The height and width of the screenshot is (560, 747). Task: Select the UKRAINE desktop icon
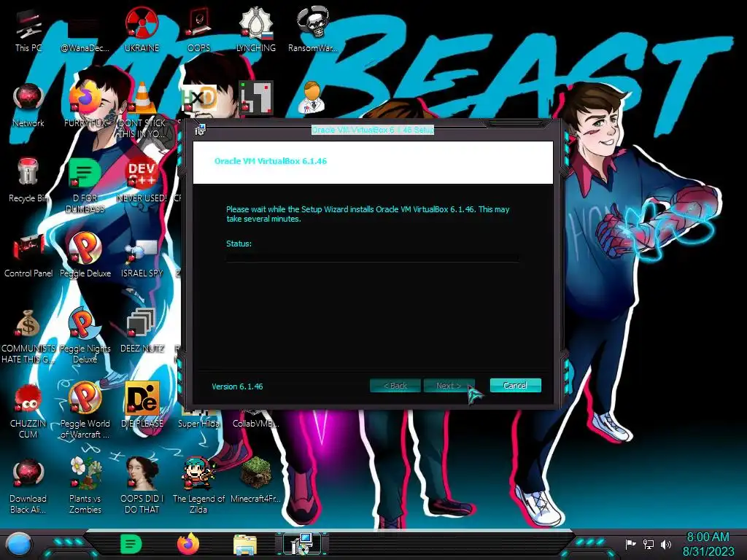pyautogui.click(x=142, y=31)
